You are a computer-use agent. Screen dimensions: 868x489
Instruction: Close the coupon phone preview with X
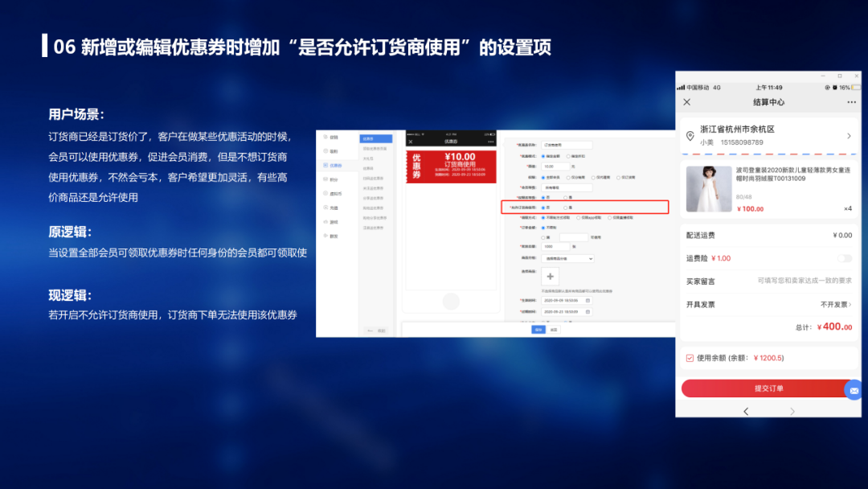click(x=411, y=142)
